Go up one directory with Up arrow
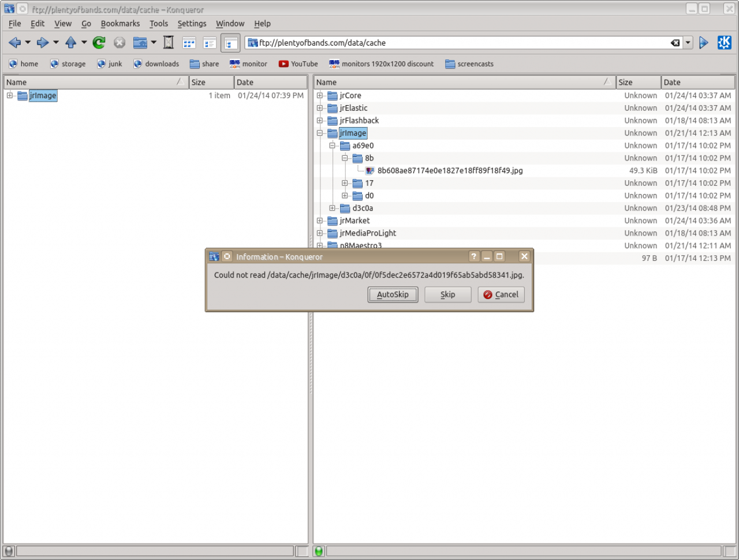The height and width of the screenshot is (560, 739). point(70,43)
